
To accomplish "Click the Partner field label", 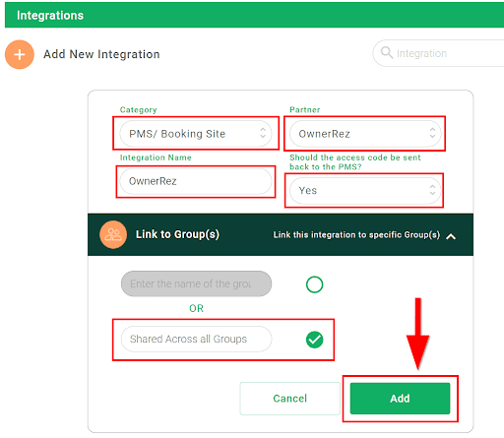I will (x=305, y=110).
